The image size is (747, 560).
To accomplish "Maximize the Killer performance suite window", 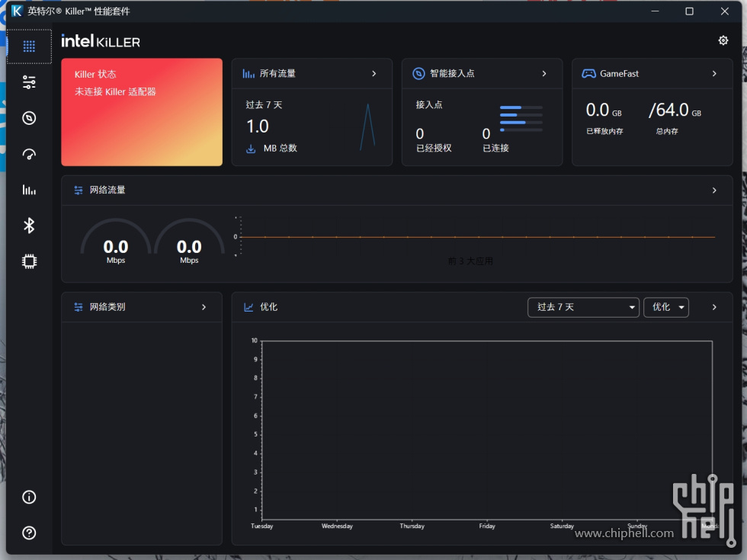I will 689,11.
